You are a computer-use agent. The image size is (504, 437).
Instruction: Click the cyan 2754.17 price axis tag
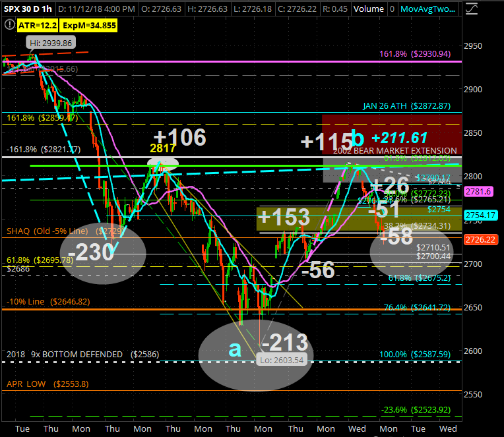[x=488, y=216]
